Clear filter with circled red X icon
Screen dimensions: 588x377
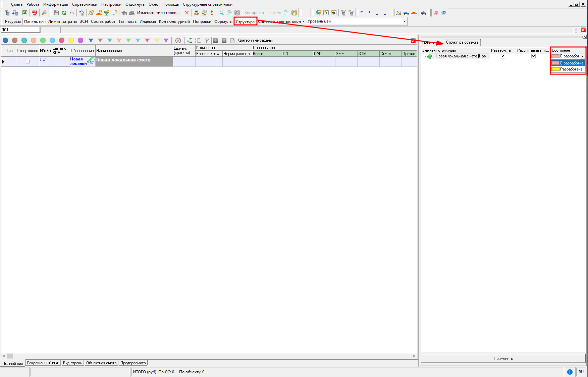178,40
